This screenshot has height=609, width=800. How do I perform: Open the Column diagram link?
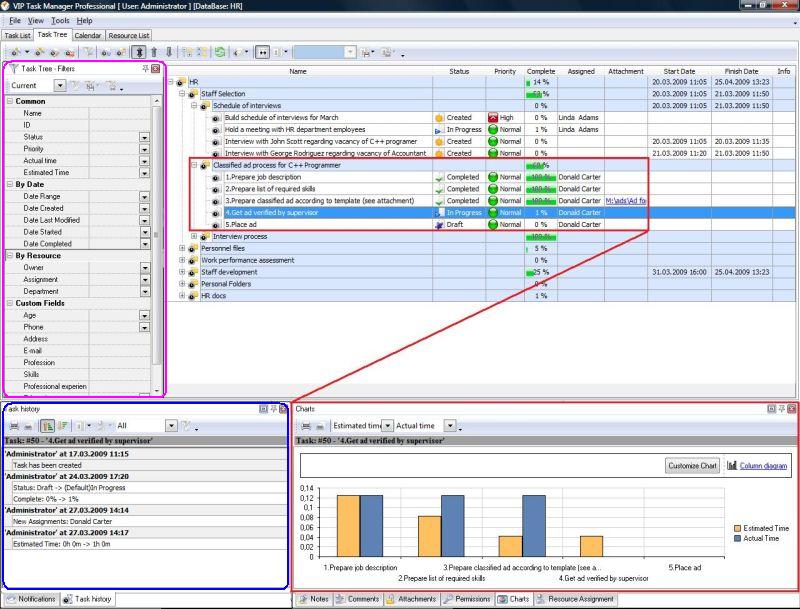[762, 465]
